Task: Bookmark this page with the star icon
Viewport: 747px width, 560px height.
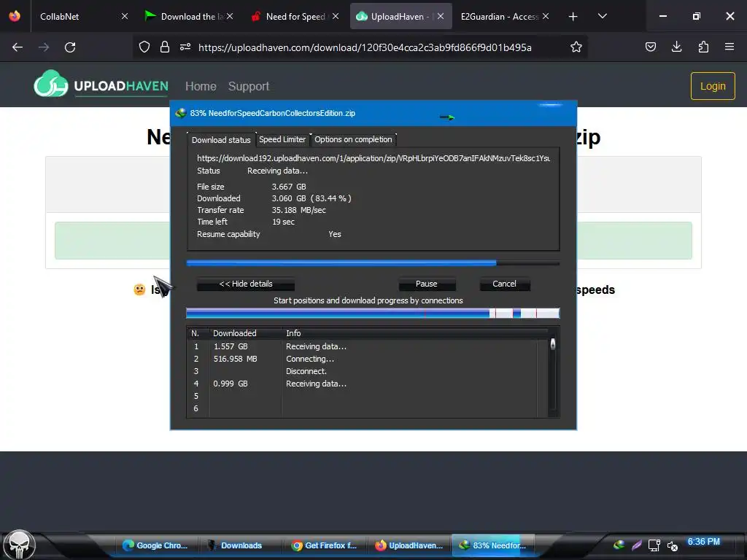Action: [x=576, y=47]
